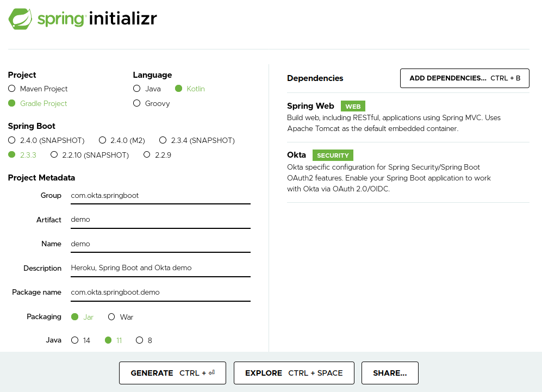Select Kotlin language option
The width and height of the screenshot is (542, 392).
tap(178, 89)
